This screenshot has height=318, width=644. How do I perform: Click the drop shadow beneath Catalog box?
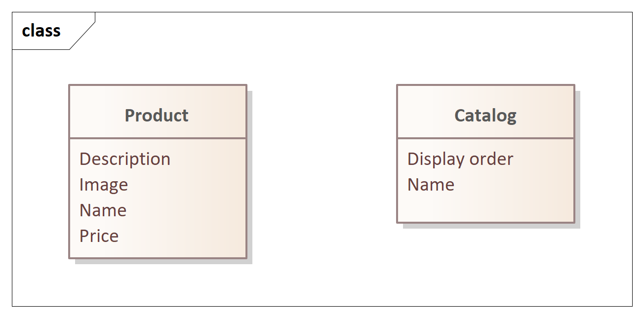click(491, 226)
